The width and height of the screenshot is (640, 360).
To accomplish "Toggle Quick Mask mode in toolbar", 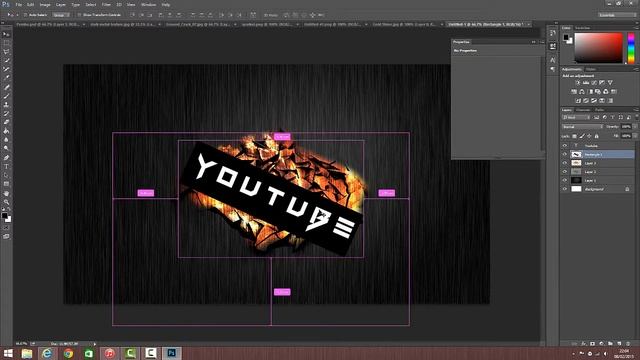I will click(x=6, y=228).
